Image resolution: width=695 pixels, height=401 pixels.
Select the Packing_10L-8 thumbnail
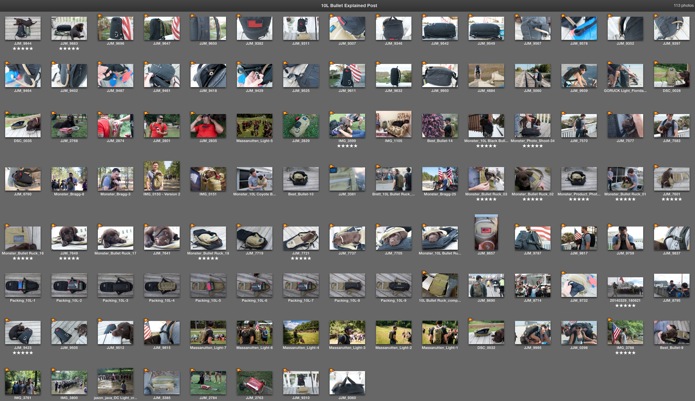point(347,285)
